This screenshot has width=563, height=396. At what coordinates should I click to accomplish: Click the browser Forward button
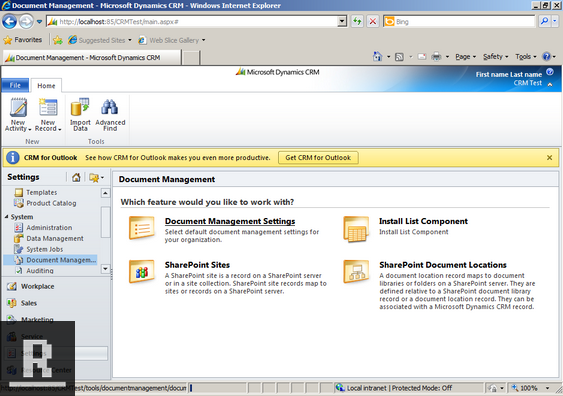point(26,22)
